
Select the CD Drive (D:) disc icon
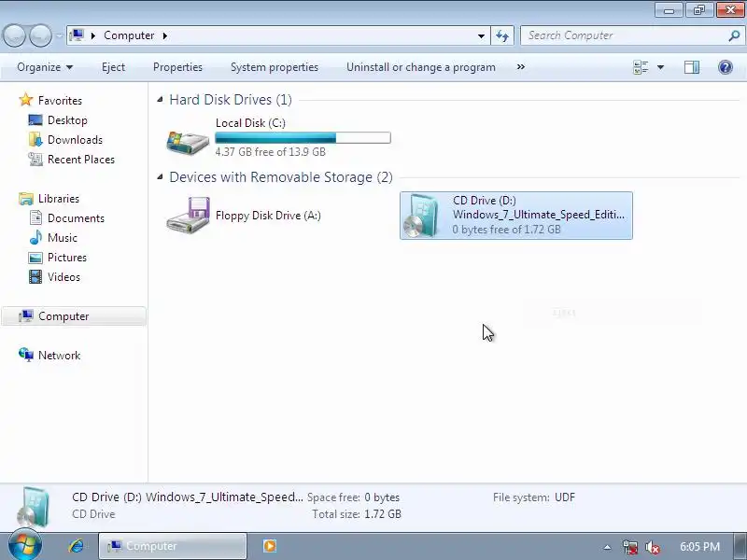click(422, 216)
